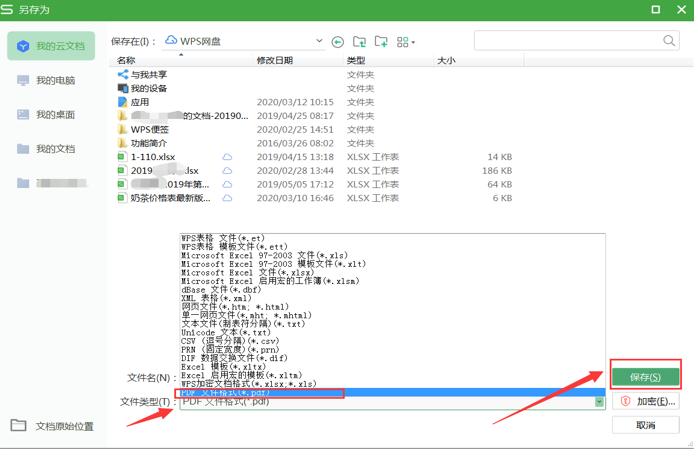The image size is (698, 456).
Task: Open the 我的设备 folder
Action: point(142,88)
